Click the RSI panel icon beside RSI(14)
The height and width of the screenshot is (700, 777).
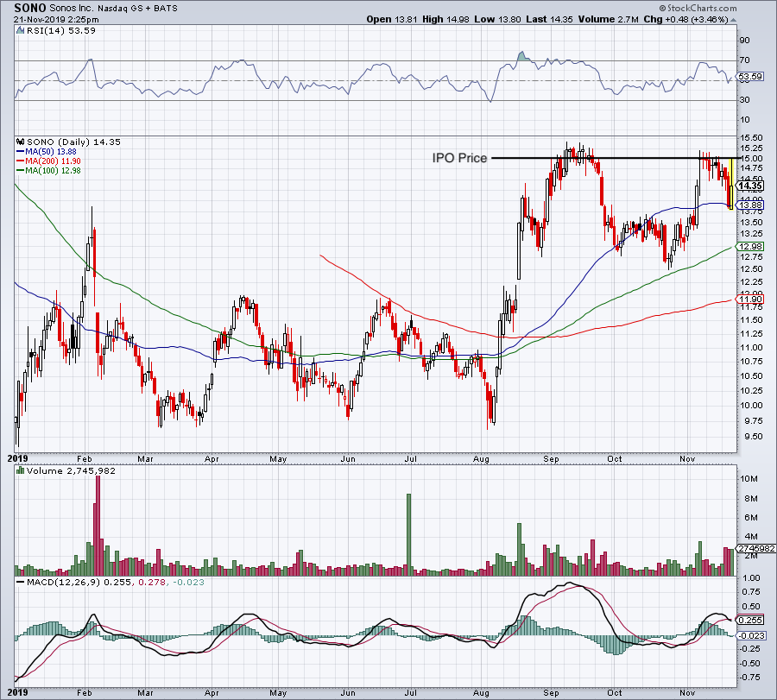coord(21,30)
